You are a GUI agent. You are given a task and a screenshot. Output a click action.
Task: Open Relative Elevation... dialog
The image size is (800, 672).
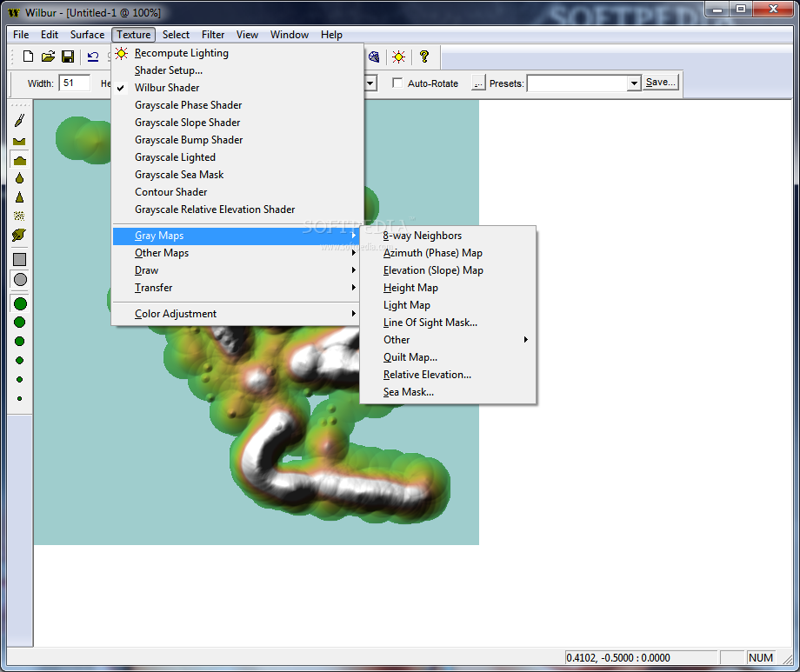pyautogui.click(x=448, y=375)
